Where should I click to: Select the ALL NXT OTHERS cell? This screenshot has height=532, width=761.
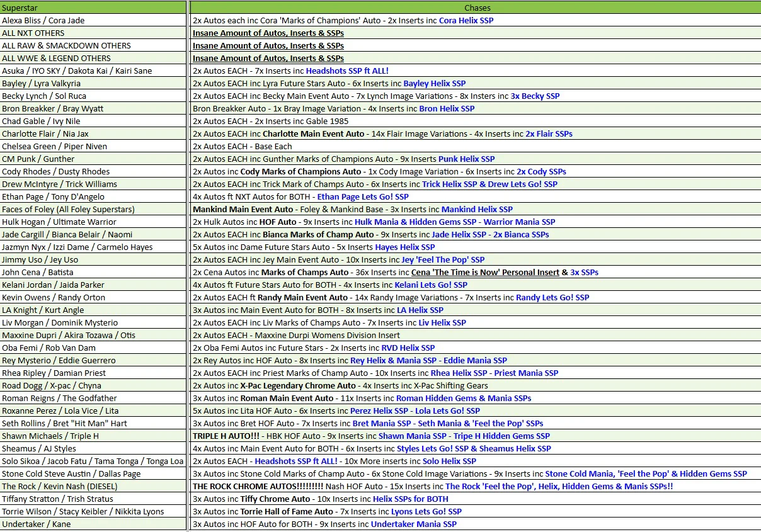(93, 33)
